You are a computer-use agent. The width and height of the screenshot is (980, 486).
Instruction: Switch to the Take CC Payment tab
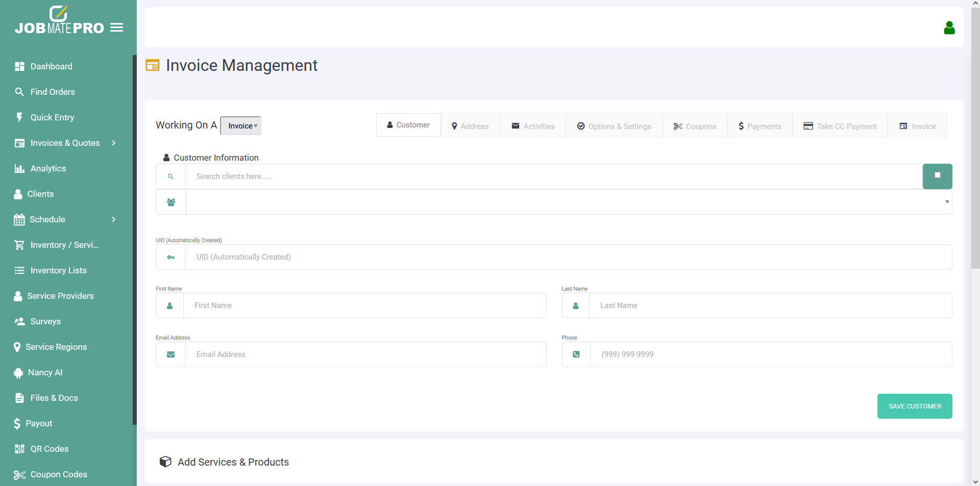click(840, 126)
